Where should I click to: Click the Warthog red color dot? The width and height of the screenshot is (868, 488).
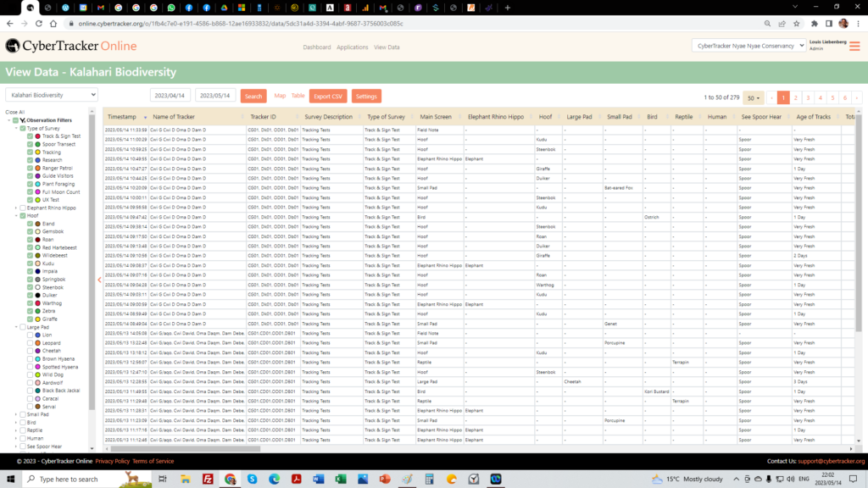tap(37, 304)
